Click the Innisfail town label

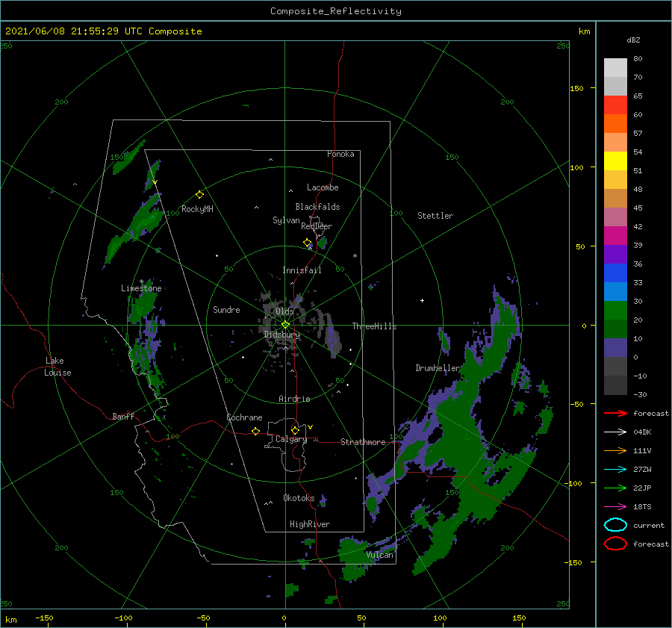[x=302, y=270]
